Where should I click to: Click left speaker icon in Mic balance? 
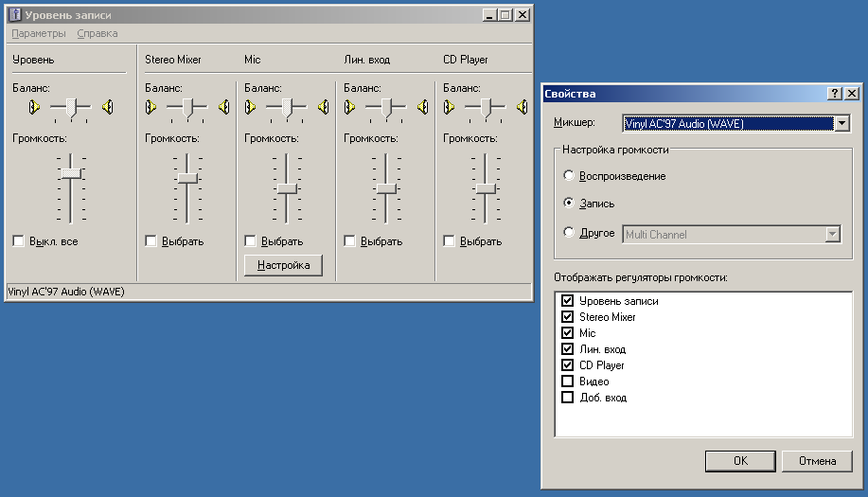(x=250, y=108)
